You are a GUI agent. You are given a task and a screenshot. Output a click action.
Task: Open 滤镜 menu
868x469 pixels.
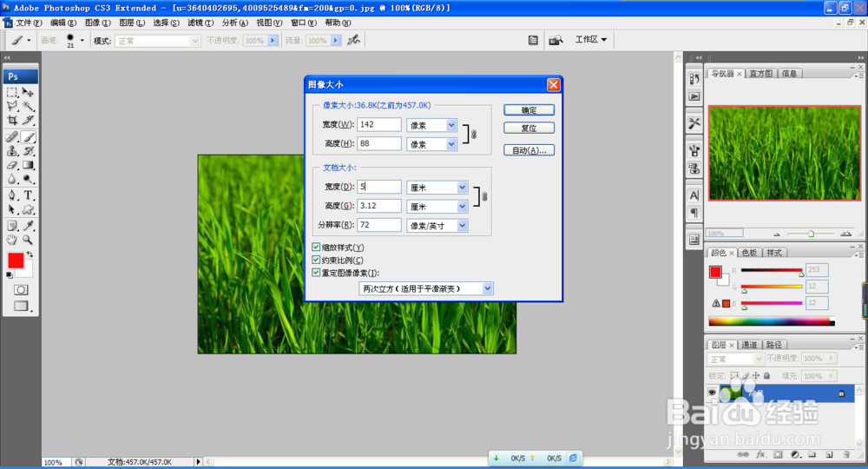(x=201, y=23)
